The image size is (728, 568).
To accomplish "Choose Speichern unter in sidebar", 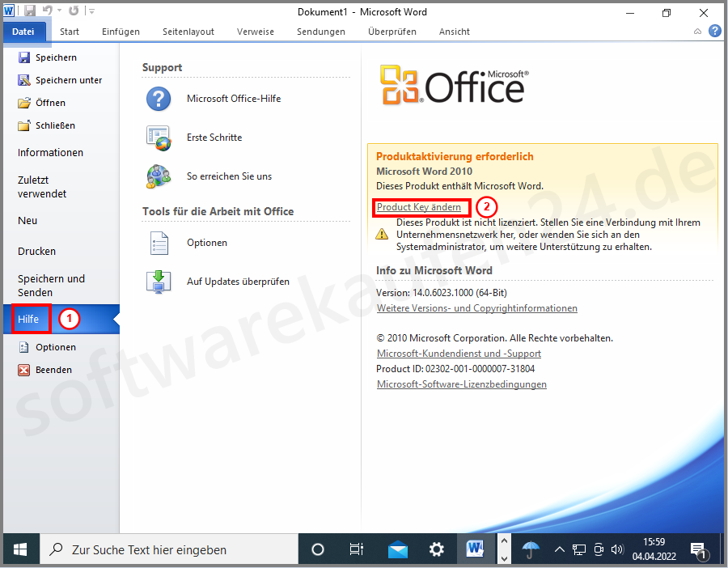I will [x=60, y=80].
